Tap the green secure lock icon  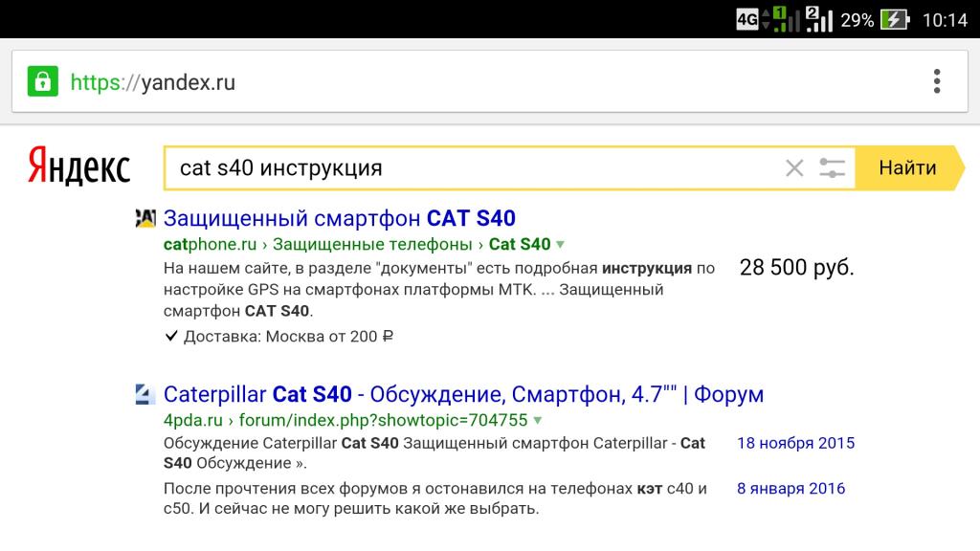42,82
